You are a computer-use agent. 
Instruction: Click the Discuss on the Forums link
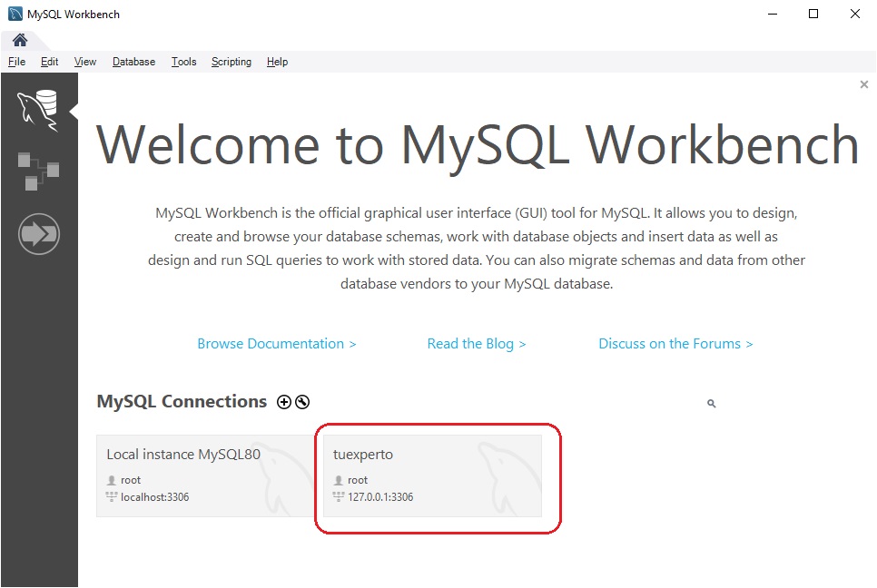[675, 344]
